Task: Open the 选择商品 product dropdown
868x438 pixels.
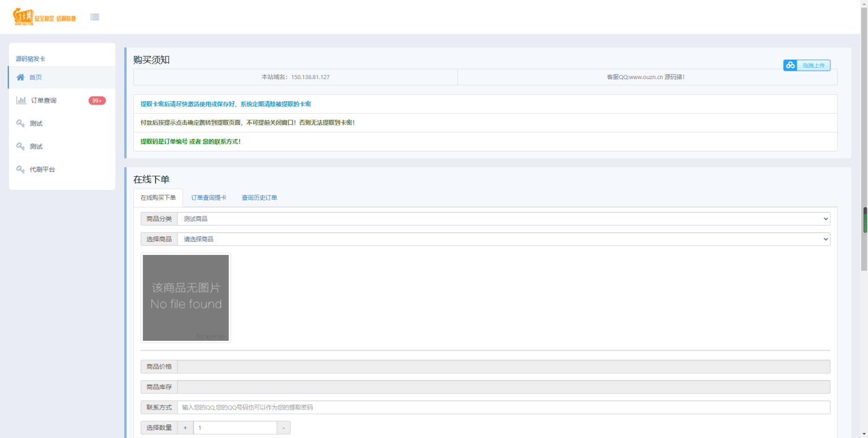Action: coord(503,239)
